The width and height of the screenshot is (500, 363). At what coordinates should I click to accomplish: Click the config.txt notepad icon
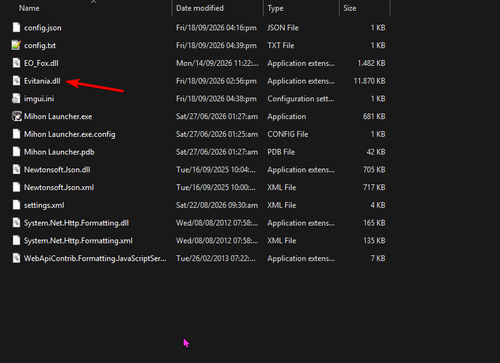tap(16, 45)
